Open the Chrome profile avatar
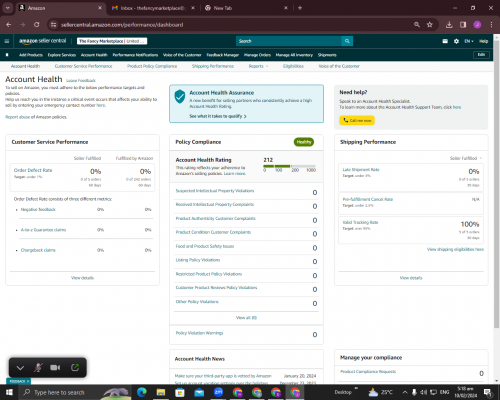500x400 pixels. (x=477, y=25)
